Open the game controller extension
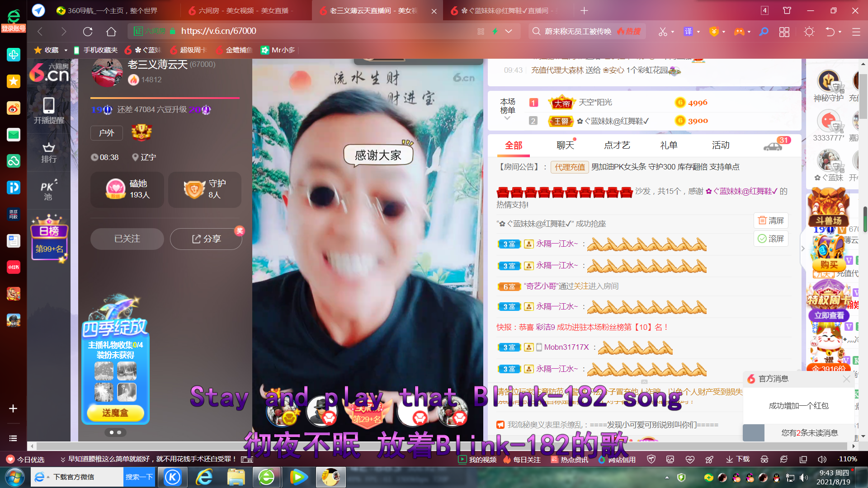Screen dimensions: 868x488 point(739,32)
